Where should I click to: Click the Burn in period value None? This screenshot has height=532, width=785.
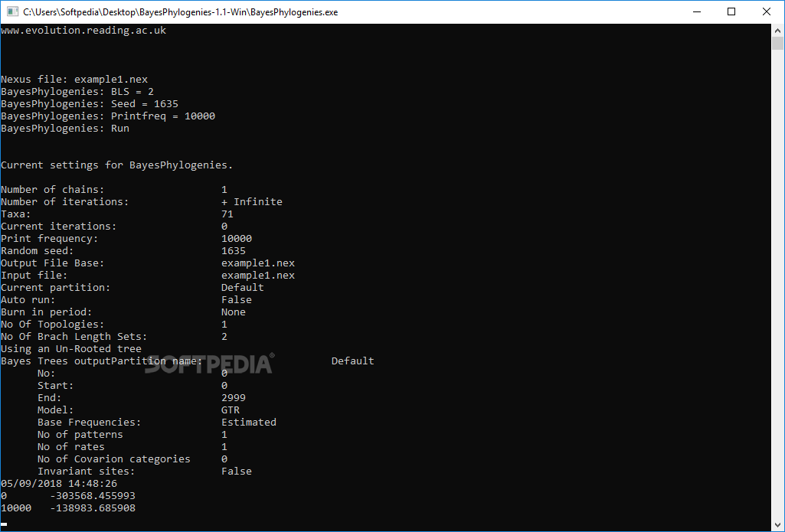(234, 312)
